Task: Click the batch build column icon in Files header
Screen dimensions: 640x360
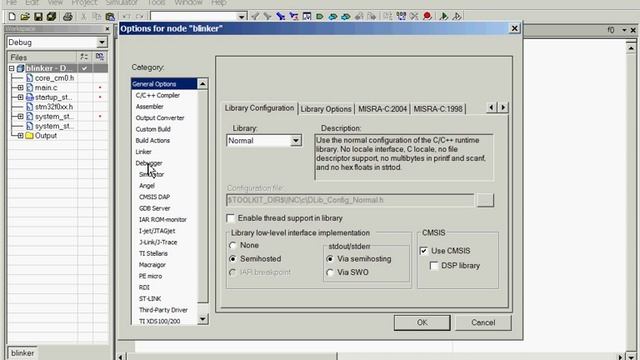Action: (100, 57)
